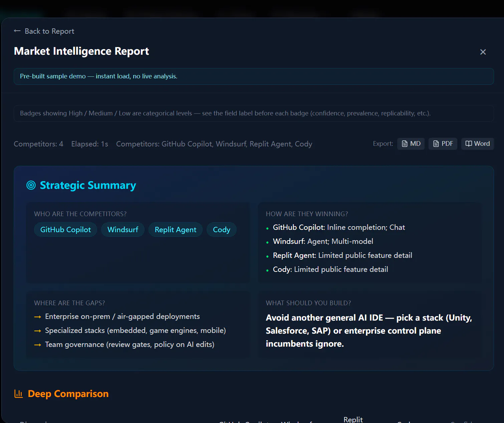Click the Strategic Summary heading
Viewport: 504px width, 423px height.
pyautogui.click(x=88, y=185)
